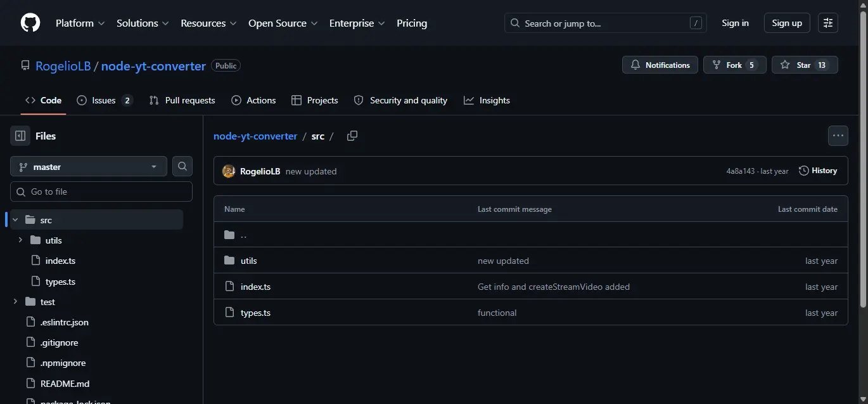Open the GitHub homepage logo
The height and width of the screenshot is (404, 868).
point(30,23)
